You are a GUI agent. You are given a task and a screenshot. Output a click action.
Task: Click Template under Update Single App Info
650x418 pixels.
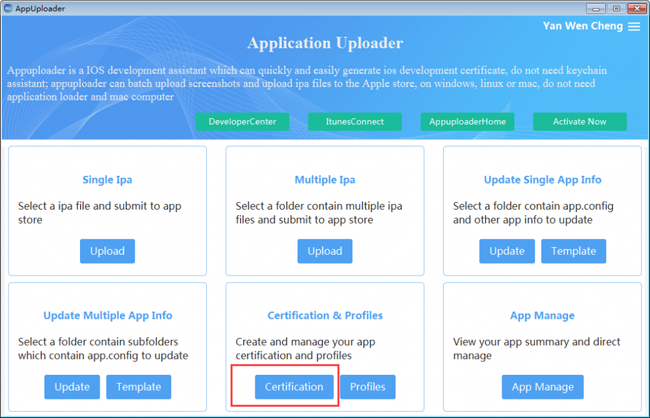(x=573, y=251)
